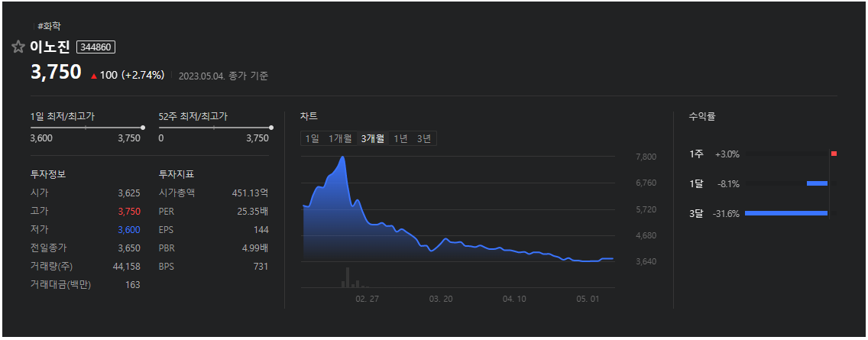Click the 1달 -8.1% blue return bar
The image size is (868, 340).
coord(817,183)
